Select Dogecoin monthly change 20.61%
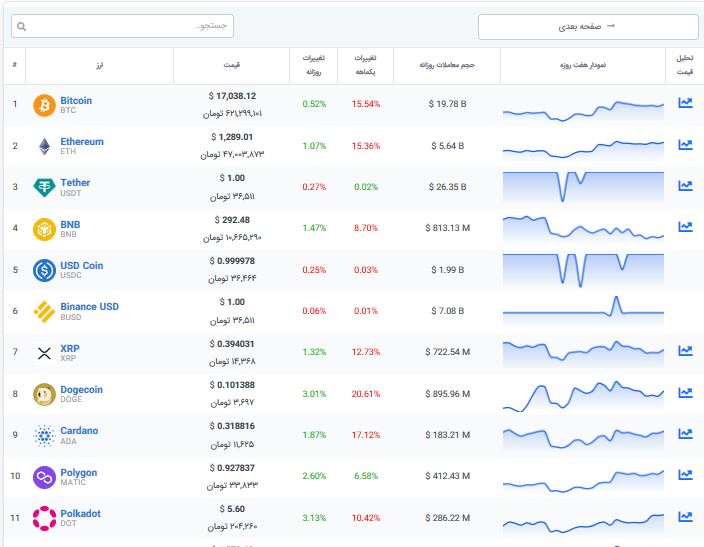 365,394
